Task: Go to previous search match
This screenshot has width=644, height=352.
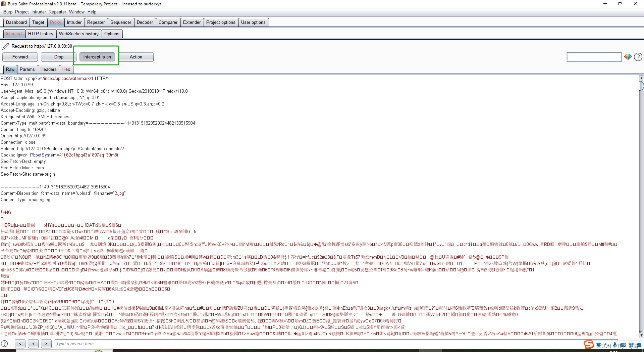Action: coord(20,344)
